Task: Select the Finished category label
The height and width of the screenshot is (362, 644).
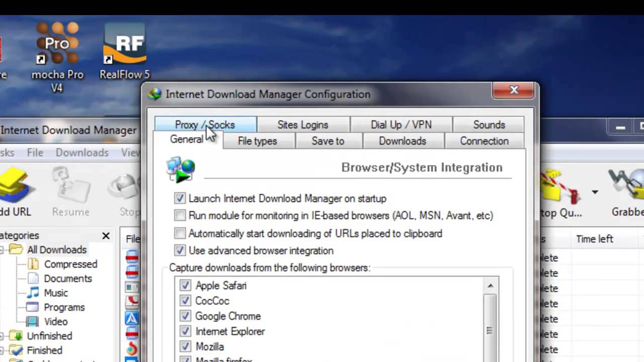Action: tap(44, 350)
